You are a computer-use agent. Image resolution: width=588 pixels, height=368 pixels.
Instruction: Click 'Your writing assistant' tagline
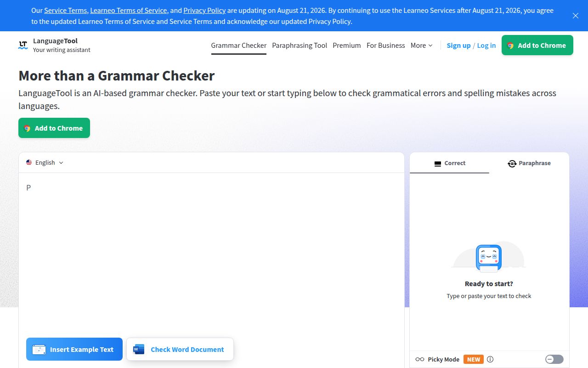click(x=62, y=50)
